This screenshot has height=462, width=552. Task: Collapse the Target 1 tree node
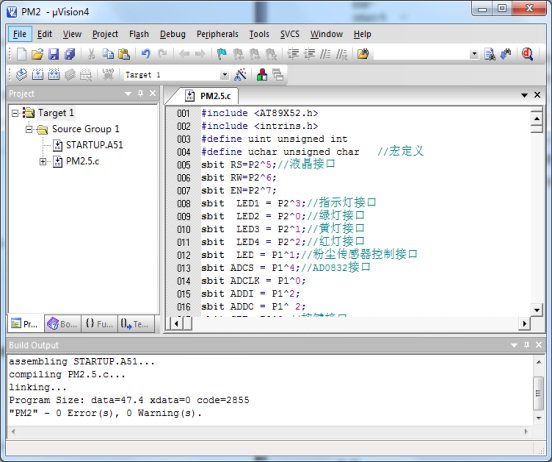[x=15, y=113]
